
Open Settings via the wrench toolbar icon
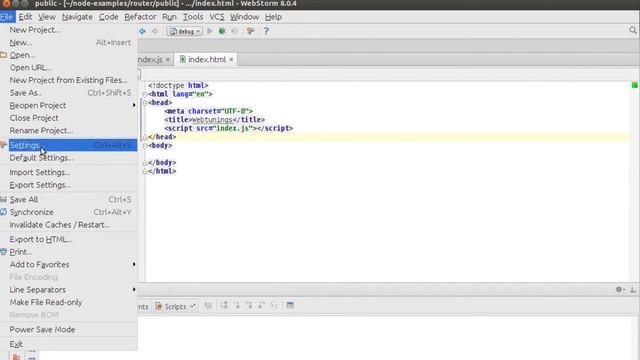[x=251, y=31]
